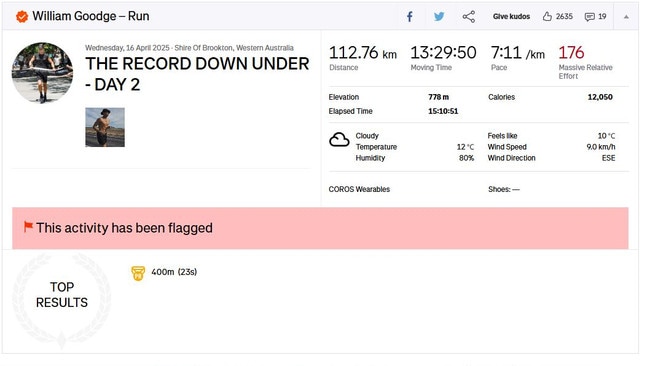Click the Wind Direction ESE value
Screen dimensions: 650x366
click(609, 158)
